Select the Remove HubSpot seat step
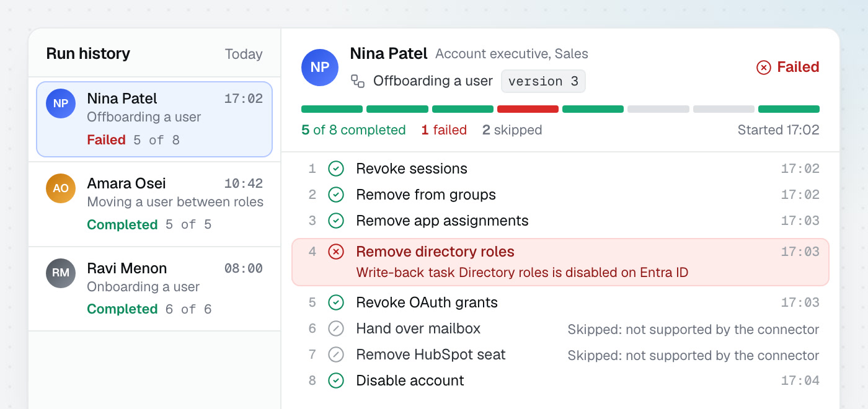The width and height of the screenshot is (868, 409). click(x=560, y=354)
